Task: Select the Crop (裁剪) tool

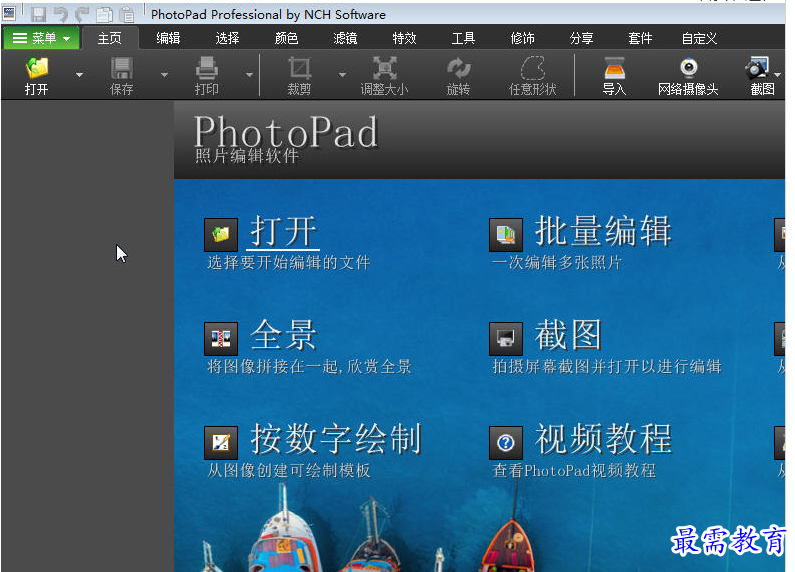Action: 299,68
